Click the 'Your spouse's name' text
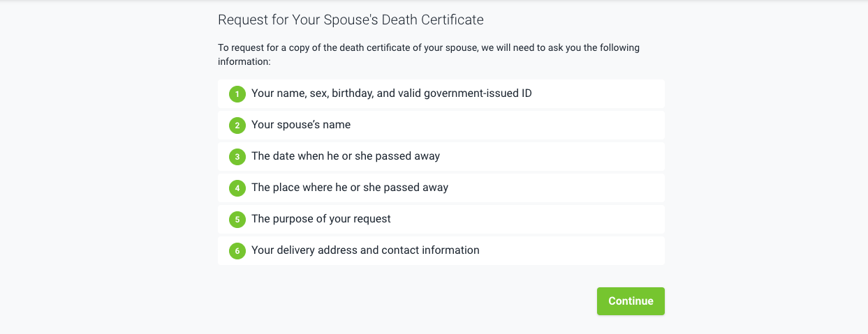 coord(301,125)
